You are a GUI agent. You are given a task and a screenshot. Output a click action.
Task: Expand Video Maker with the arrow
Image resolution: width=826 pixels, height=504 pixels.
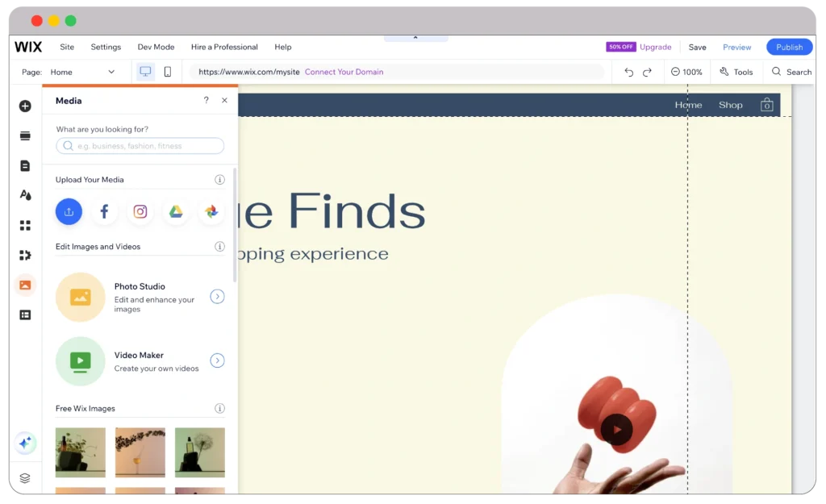click(x=217, y=360)
